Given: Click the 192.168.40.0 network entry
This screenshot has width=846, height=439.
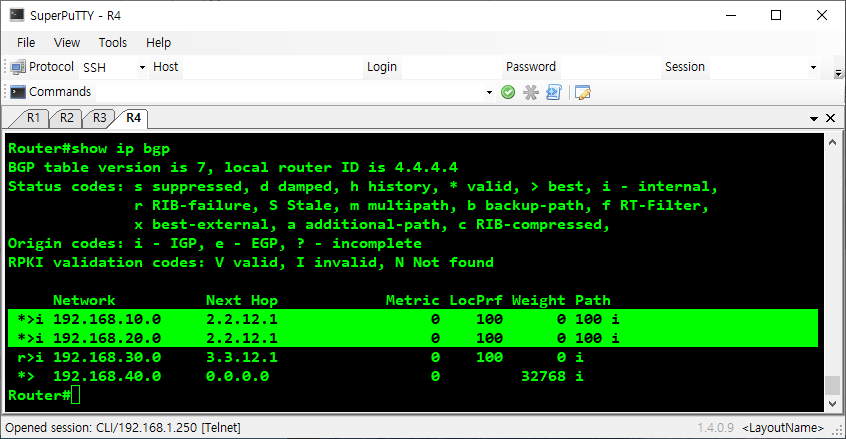Looking at the screenshot, I should (x=107, y=376).
